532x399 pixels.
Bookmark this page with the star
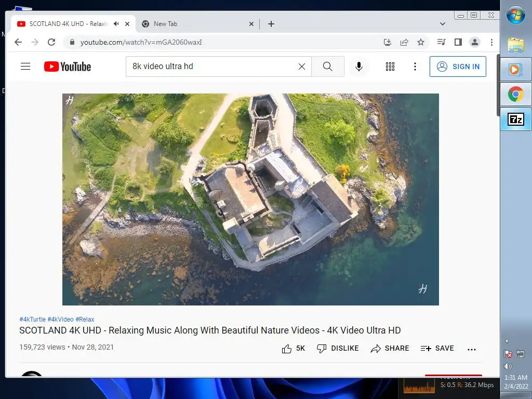(421, 42)
